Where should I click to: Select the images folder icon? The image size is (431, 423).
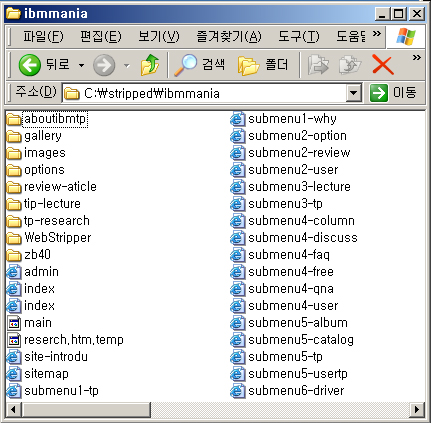tap(14, 153)
